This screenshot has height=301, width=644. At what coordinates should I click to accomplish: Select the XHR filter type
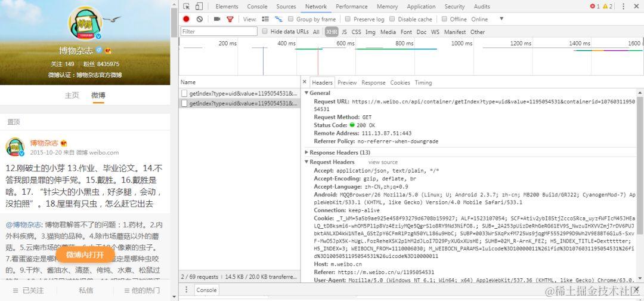tap(332, 32)
